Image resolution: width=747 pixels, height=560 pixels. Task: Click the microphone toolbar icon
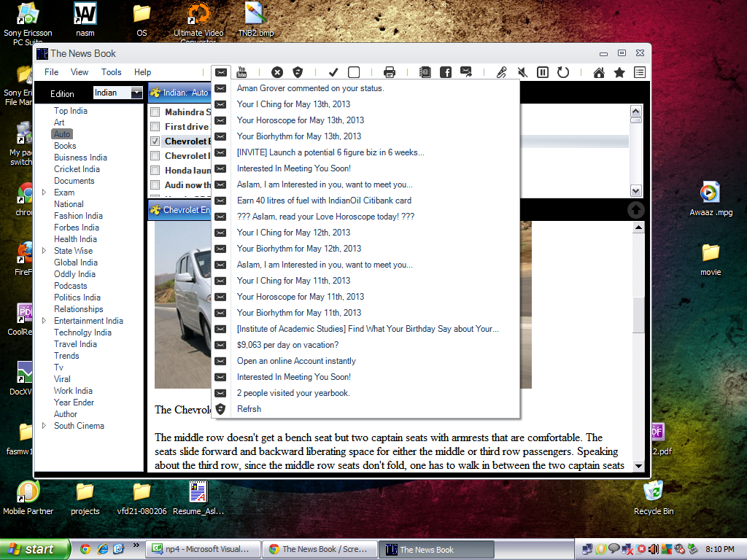point(501,72)
